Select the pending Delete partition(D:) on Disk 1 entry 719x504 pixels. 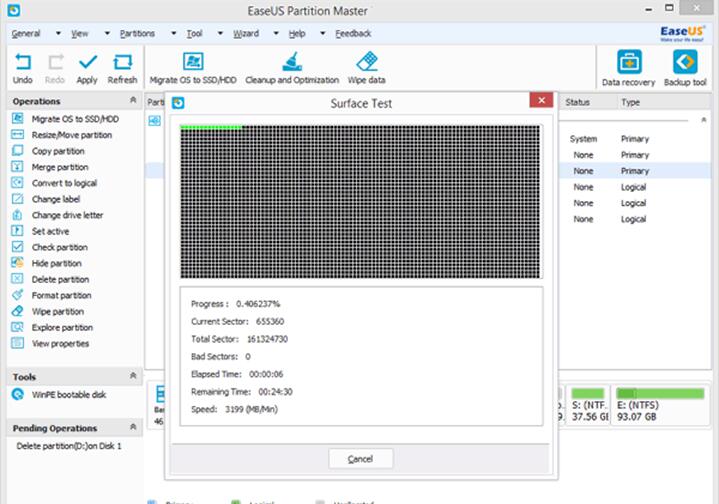pos(69,446)
